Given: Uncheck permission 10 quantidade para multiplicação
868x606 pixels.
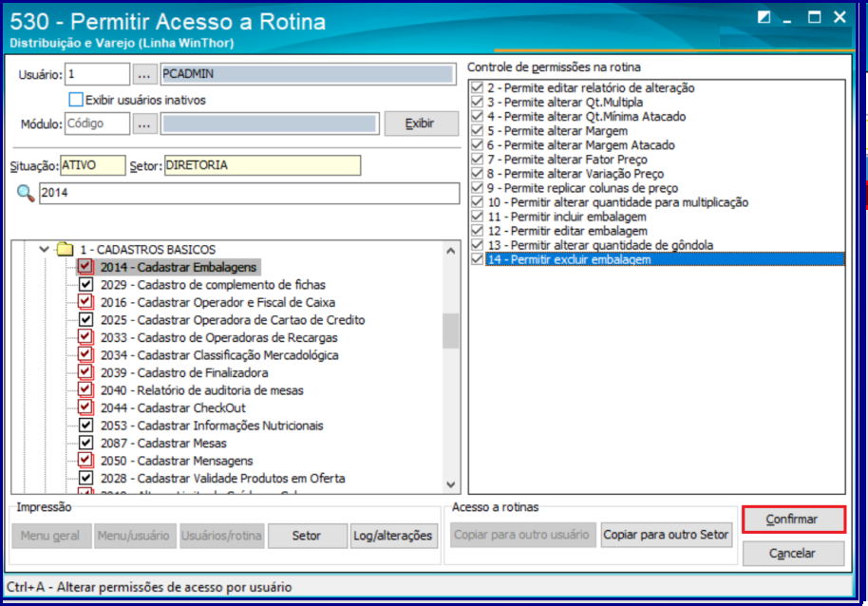Looking at the screenshot, I should (477, 202).
